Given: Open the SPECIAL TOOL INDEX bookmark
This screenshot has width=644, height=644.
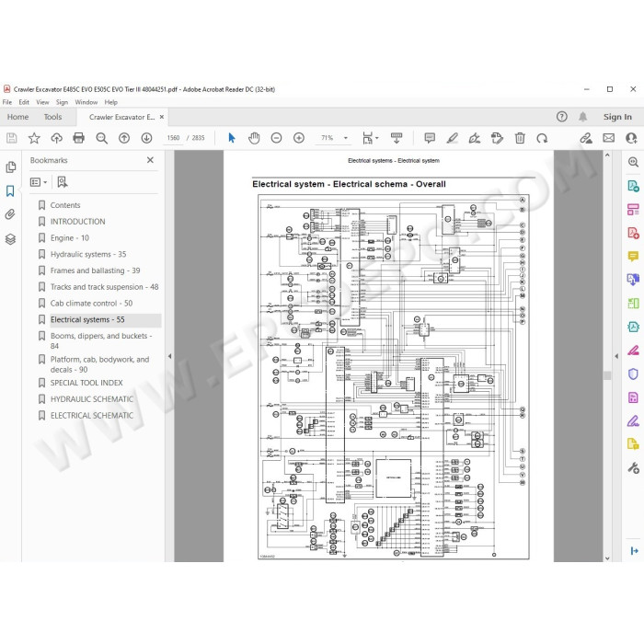Looking at the screenshot, I should click(86, 383).
